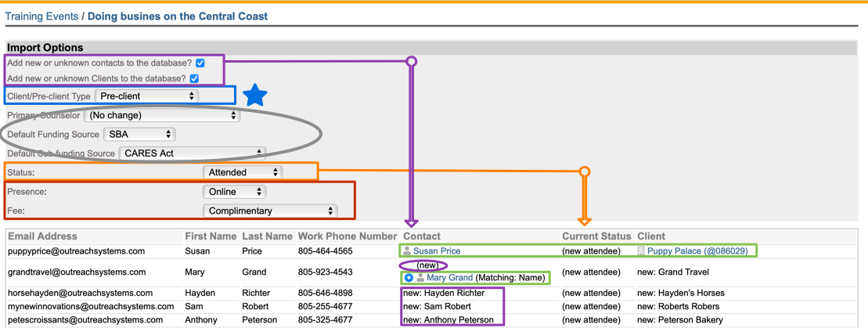Click the building icon beside Puppy Palace
This screenshot has height=328, width=868.
tap(641, 251)
